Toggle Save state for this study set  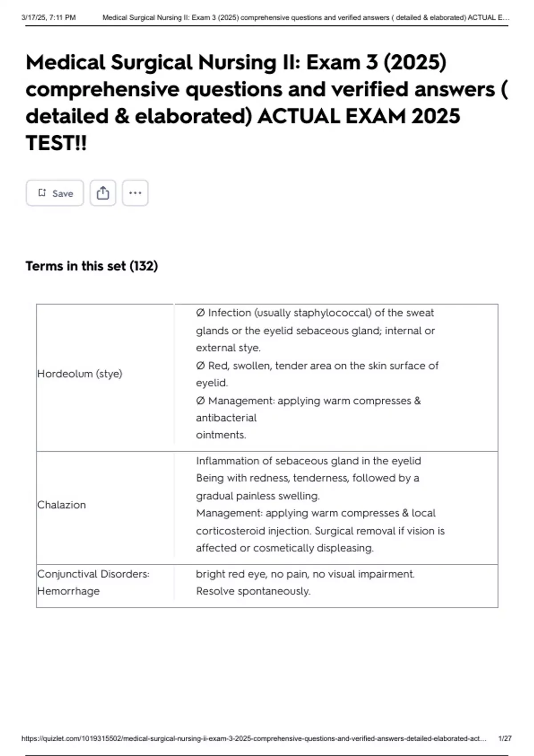pos(54,193)
